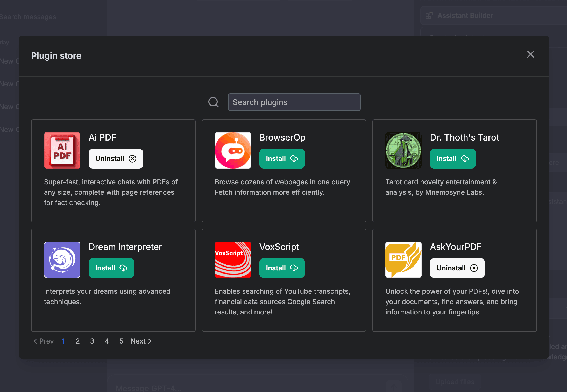The height and width of the screenshot is (392, 567).
Task: Click the VoxScript plugin icon
Action: 233,260
